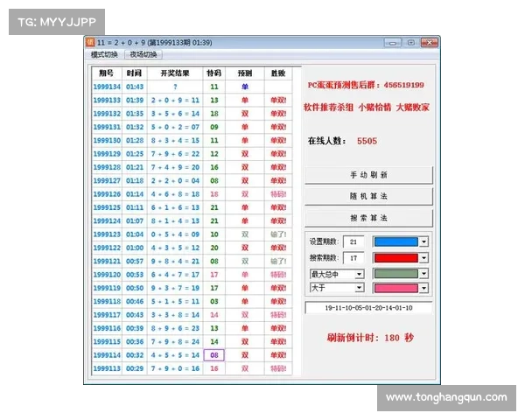Click the 开奖结果 column header
Screen dimensions: 525x420
(x=175, y=73)
